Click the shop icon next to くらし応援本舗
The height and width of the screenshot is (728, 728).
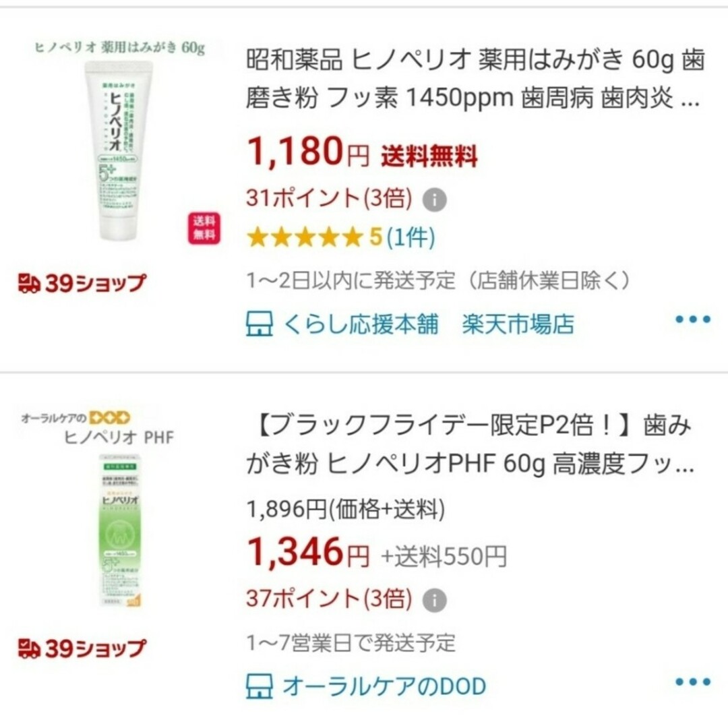259,324
